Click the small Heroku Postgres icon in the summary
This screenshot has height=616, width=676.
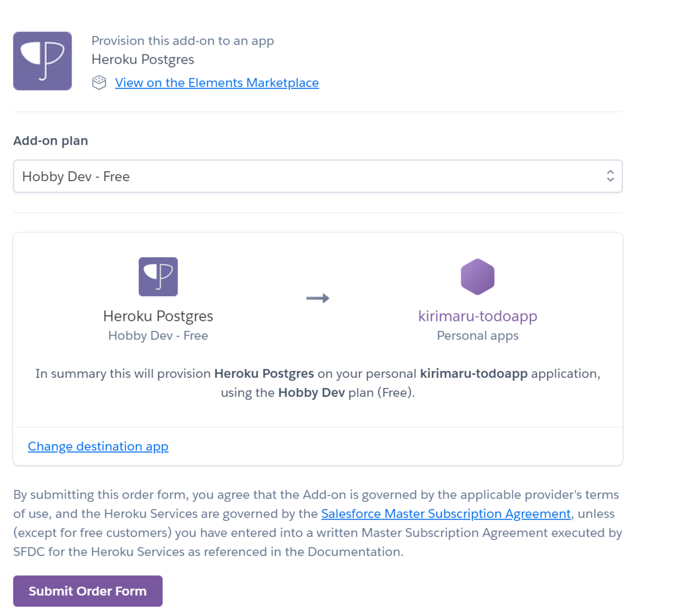[x=158, y=276]
